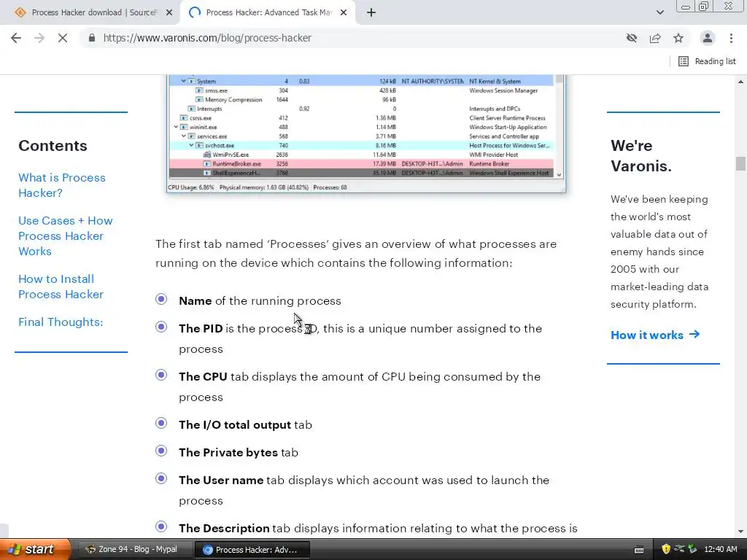
Task: Follow the 'How it works' link
Action: [655, 335]
